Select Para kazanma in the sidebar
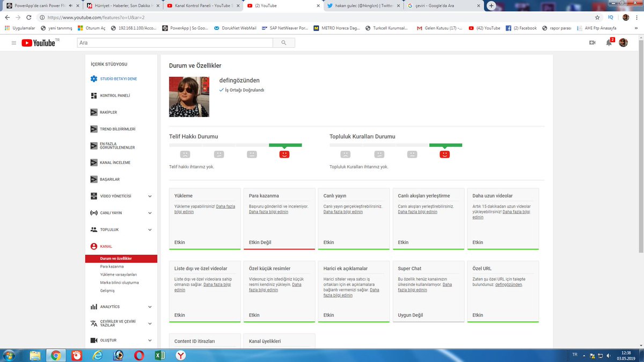This screenshot has height=362, width=644. click(112, 267)
